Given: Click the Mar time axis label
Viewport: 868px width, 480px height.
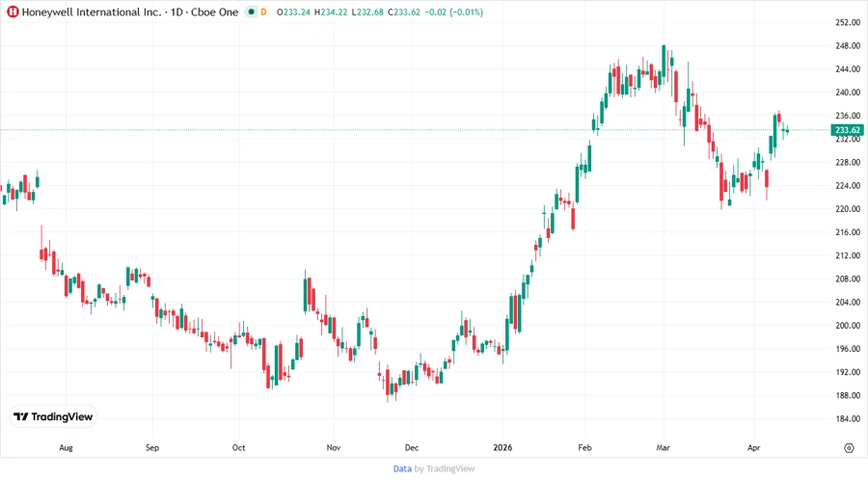Looking at the screenshot, I should point(664,448).
